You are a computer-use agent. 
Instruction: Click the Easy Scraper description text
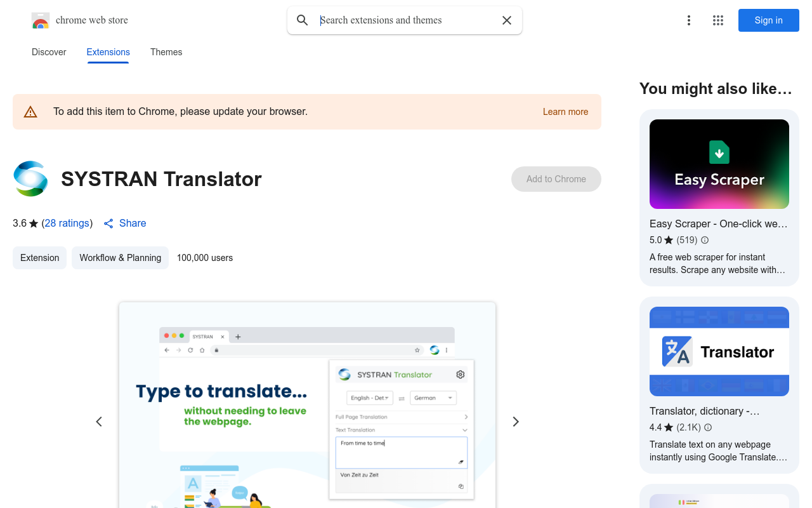tap(717, 264)
